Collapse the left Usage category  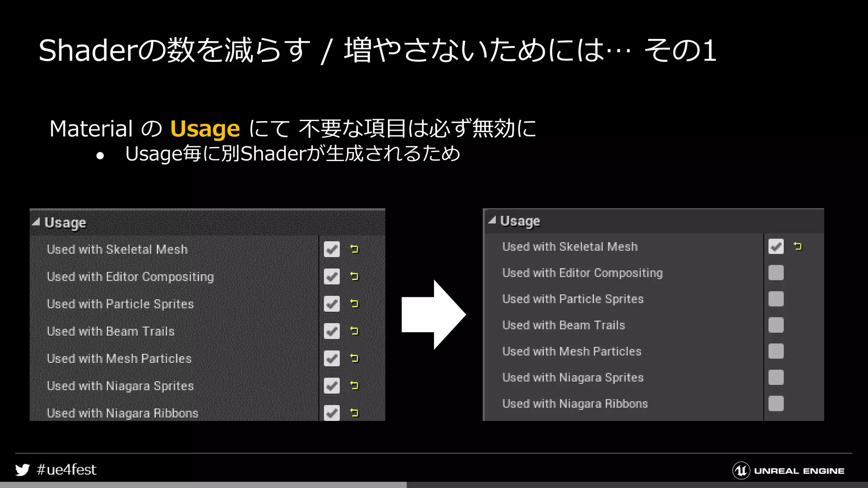click(x=36, y=222)
